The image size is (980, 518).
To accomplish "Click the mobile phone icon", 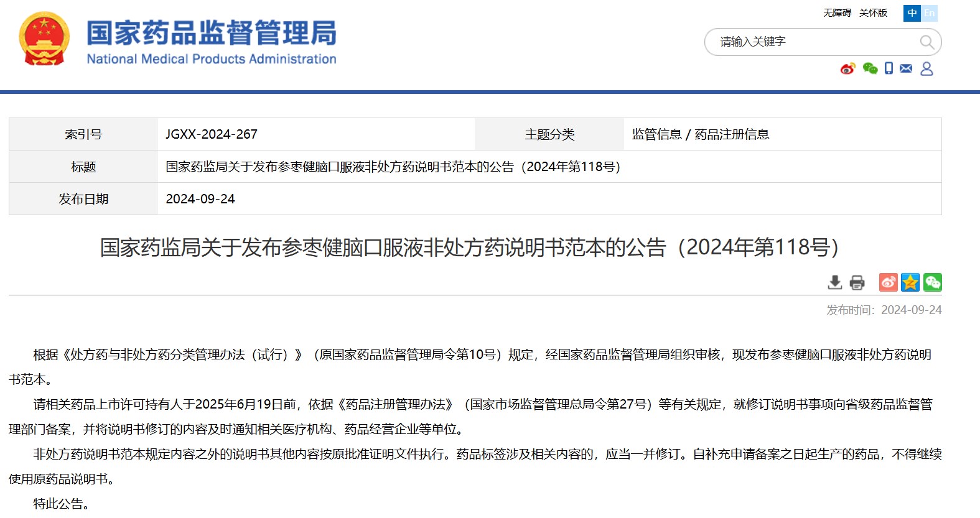I will click(x=889, y=68).
